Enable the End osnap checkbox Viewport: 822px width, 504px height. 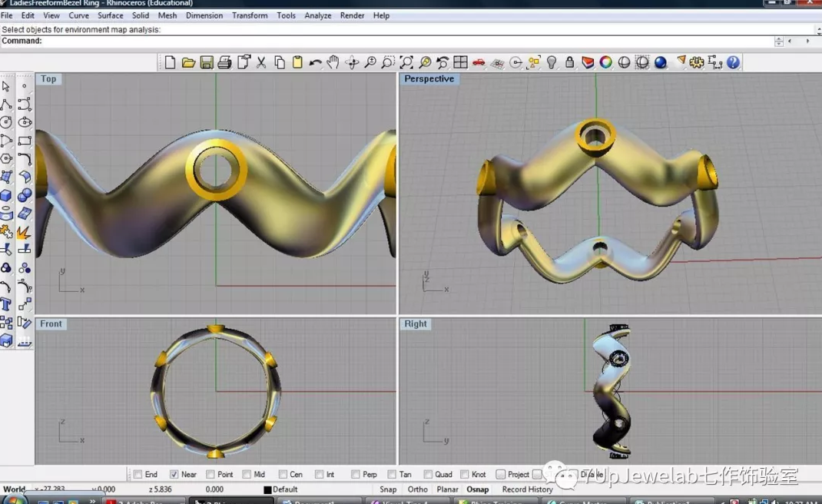pos(138,475)
